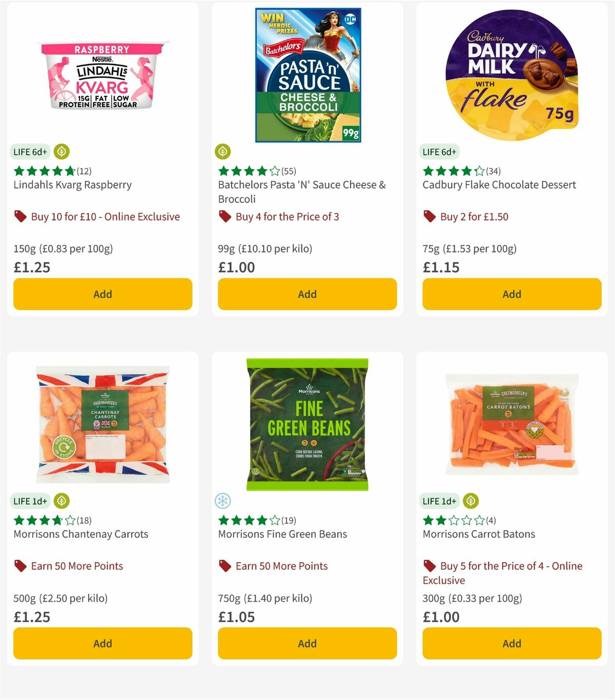Click the green leaf icon above Batchelors Pasta rating
Screen dimensions: 615x700
click(222, 152)
